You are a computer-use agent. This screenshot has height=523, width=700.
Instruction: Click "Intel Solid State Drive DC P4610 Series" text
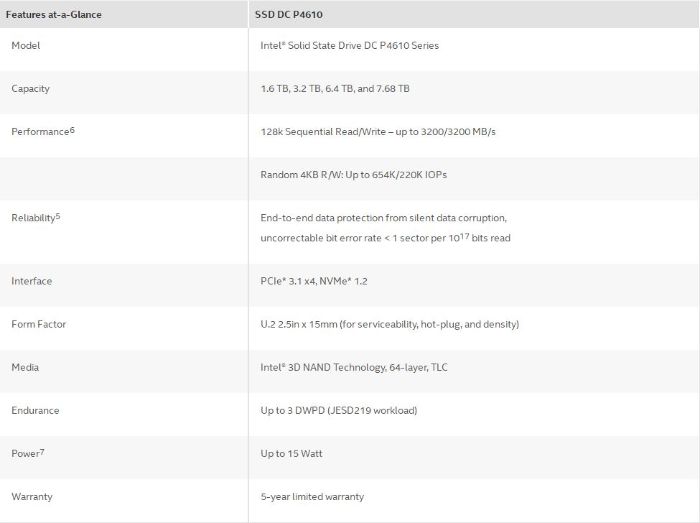[x=349, y=45]
